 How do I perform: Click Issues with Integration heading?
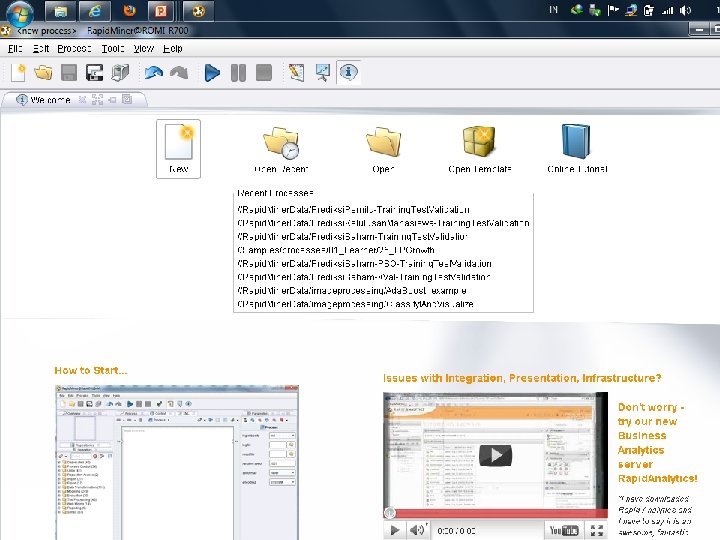tap(522, 378)
